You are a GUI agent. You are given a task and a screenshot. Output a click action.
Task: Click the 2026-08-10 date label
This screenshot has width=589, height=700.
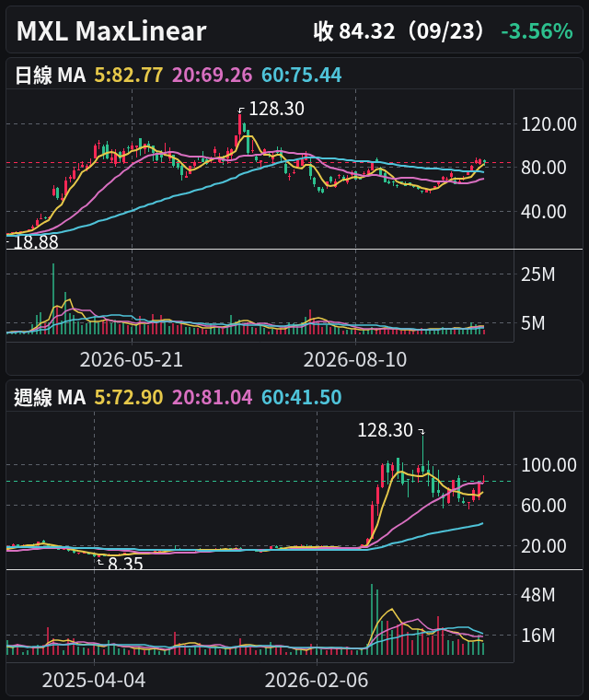pyautogui.click(x=355, y=359)
